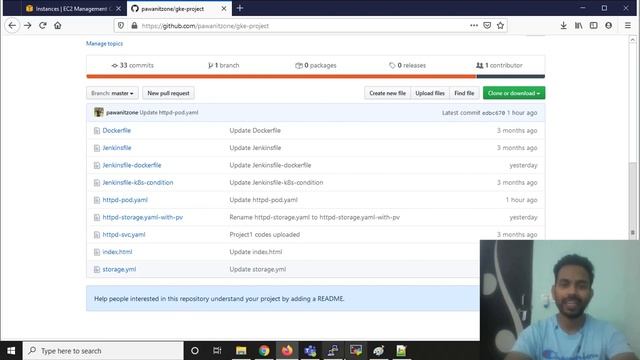Click the file icon beside storage.yml
640x360 pixels.
(97, 269)
